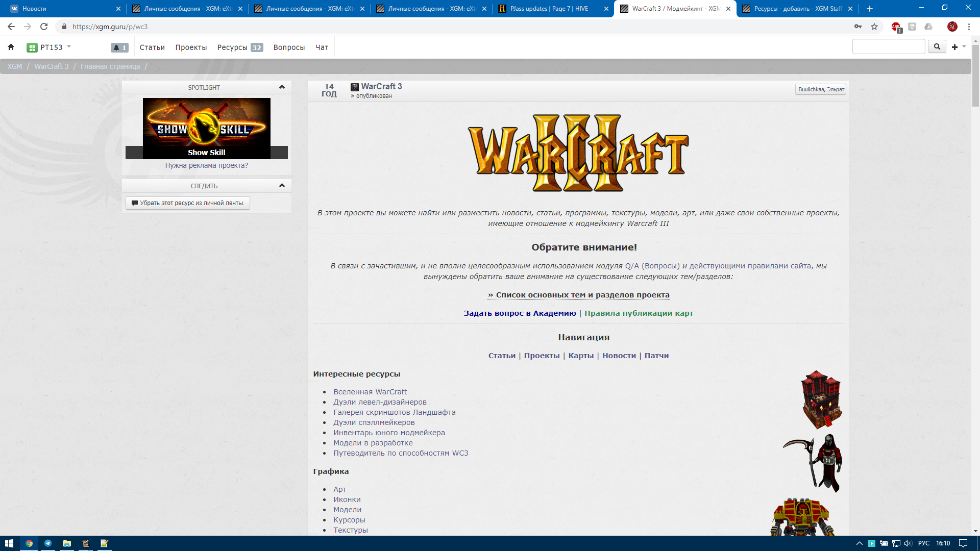Click the Show Skill spotlight banner
Screen dimensions: 980x551
pos(206,129)
